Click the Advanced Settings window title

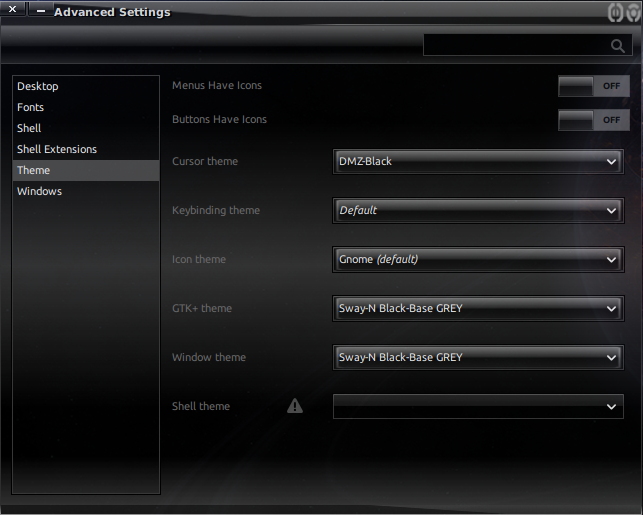coord(112,12)
